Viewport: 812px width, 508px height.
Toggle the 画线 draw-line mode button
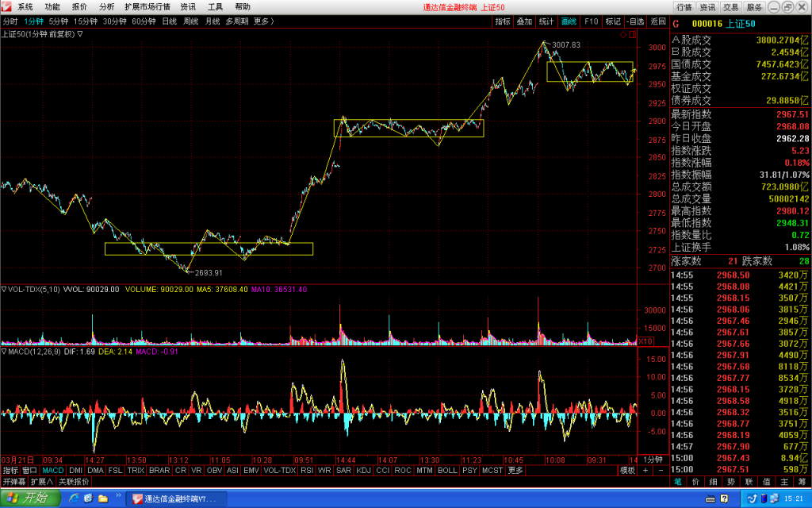point(569,21)
